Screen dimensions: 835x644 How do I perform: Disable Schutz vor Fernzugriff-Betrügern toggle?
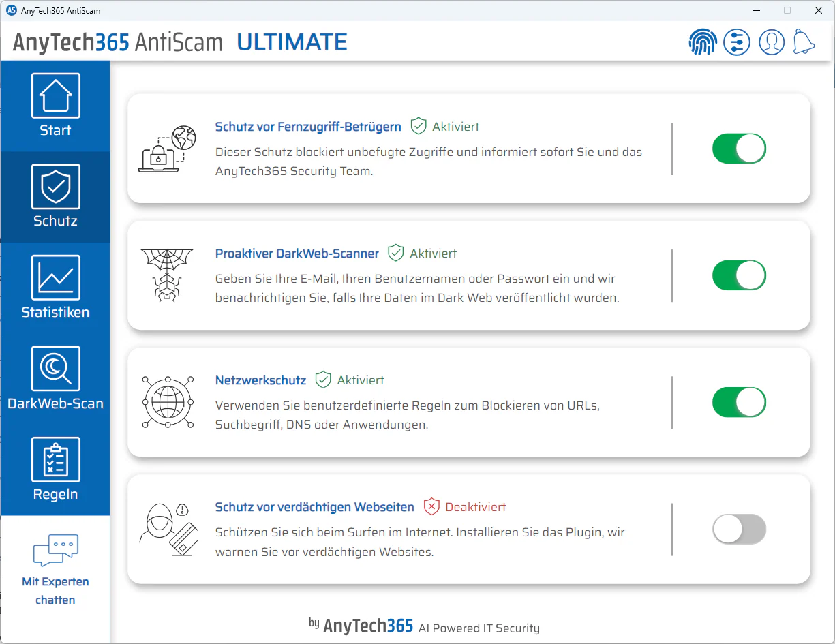click(x=740, y=149)
